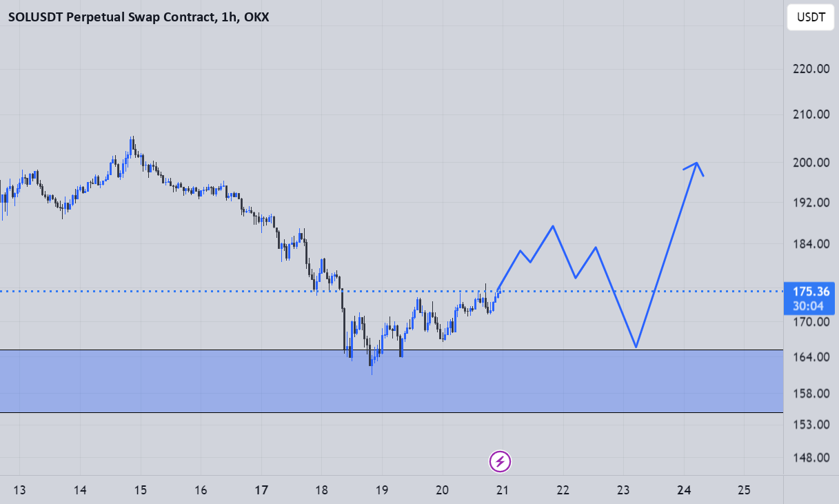Click the forecast line low point at the support zone
Screen dimensions: 839x504
pos(636,346)
